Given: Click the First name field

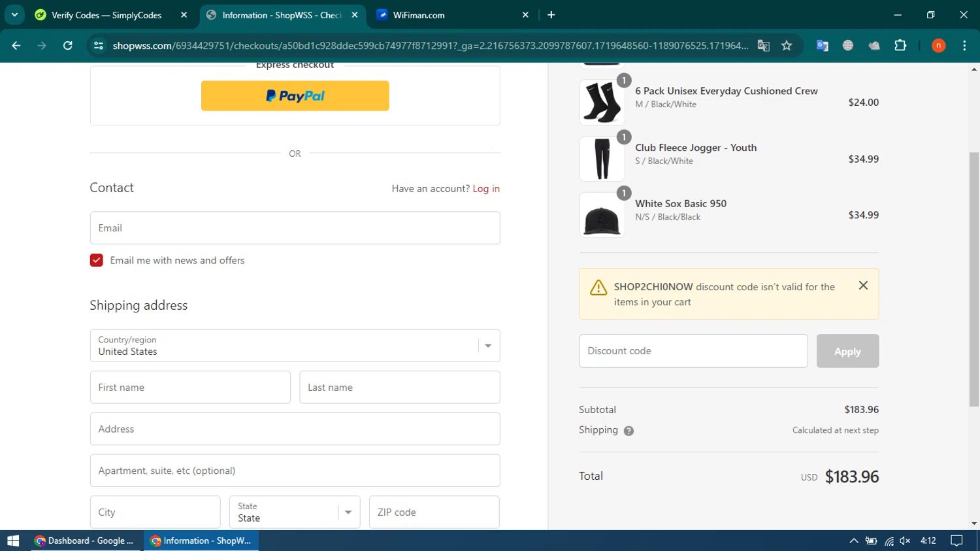Looking at the screenshot, I should click(x=190, y=388).
